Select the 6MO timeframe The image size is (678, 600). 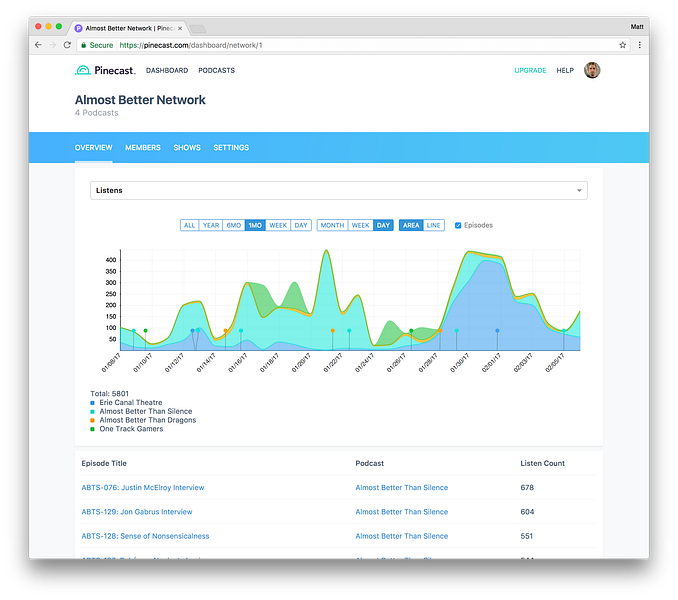(234, 225)
